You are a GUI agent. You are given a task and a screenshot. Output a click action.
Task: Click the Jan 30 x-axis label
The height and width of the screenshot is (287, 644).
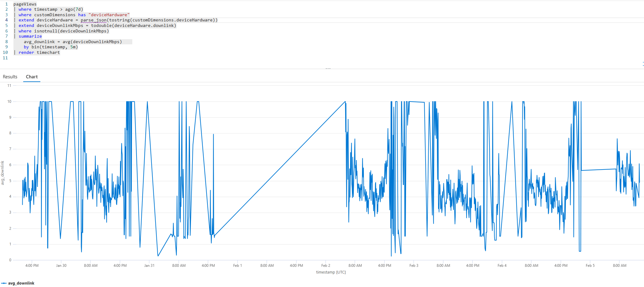pos(61,266)
